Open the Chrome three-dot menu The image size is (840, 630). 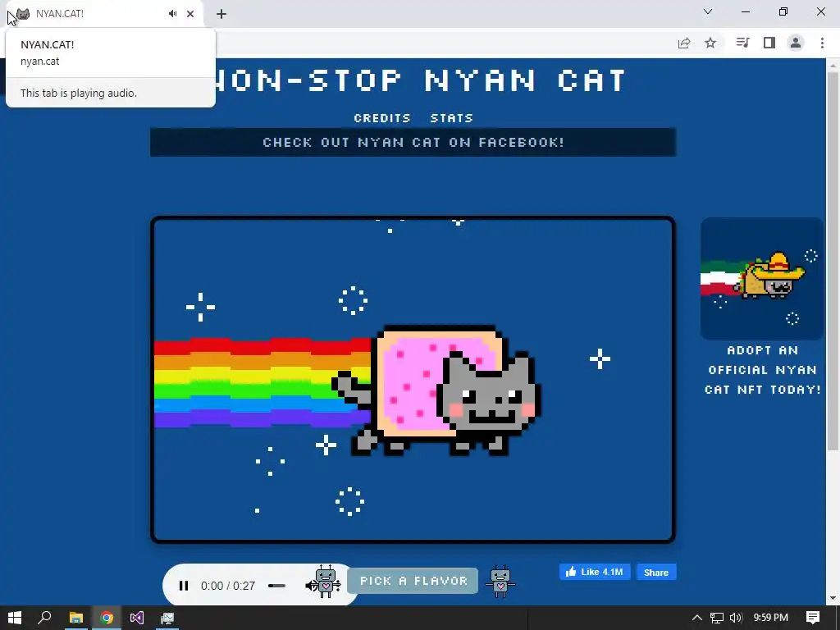pos(822,43)
